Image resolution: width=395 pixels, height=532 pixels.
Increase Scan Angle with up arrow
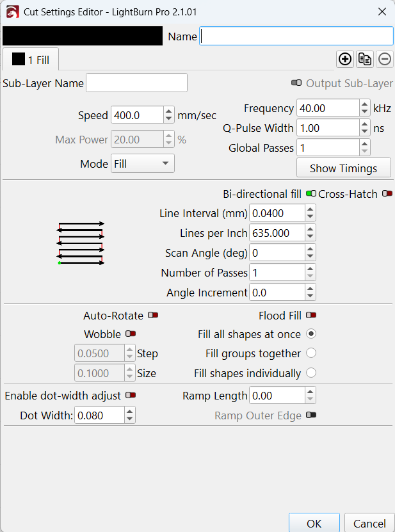point(310,248)
